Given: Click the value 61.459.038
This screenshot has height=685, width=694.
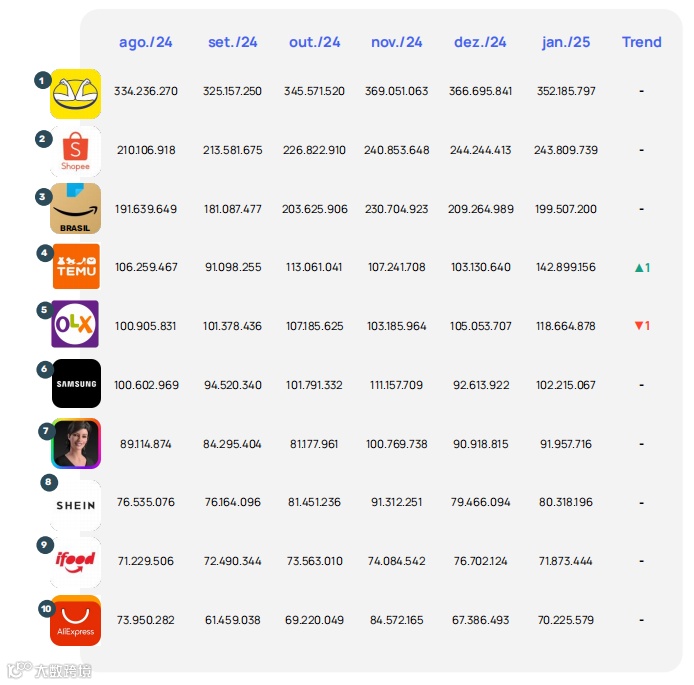Looking at the screenshot, I should pos(232,620).
